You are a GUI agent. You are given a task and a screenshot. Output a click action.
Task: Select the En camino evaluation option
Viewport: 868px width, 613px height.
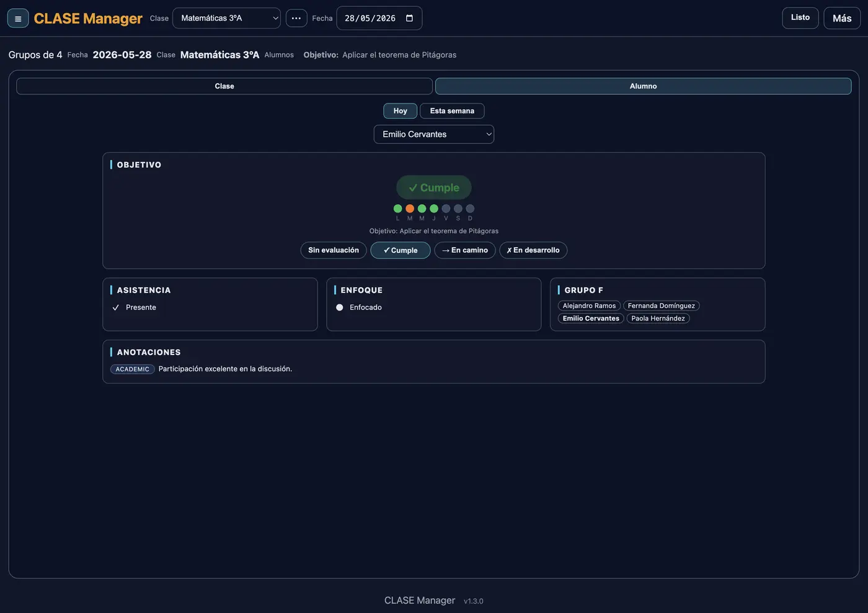tap(465, 250)
